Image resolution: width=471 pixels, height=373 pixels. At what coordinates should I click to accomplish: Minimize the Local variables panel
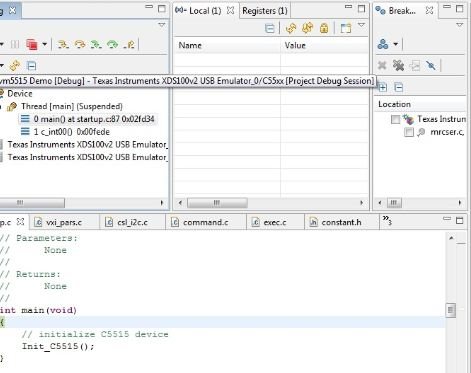349,7
